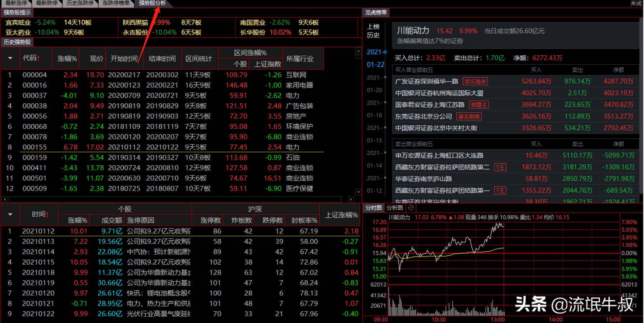Click the T王 tag on 拉萨团结路第一 row
This screenshot has width=644, height=323.
[500, 190]
